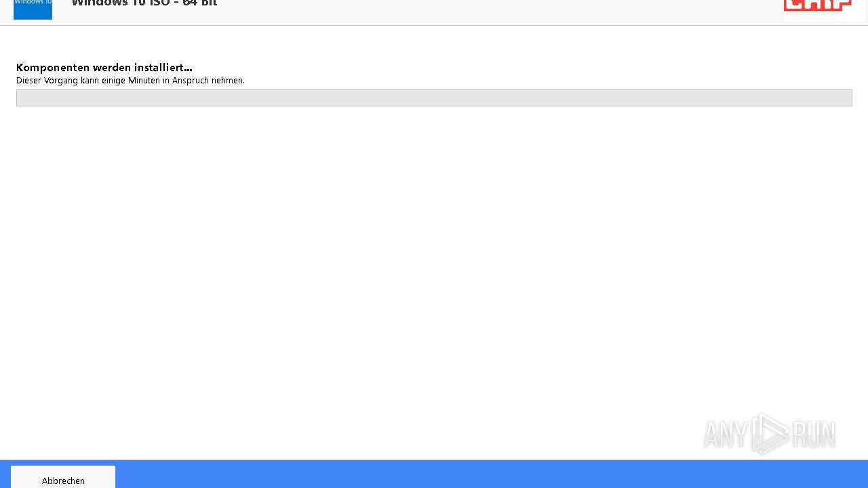Click the CHIP logo
The width and height of the screenshot is (868, 488).
click(818, 6)
